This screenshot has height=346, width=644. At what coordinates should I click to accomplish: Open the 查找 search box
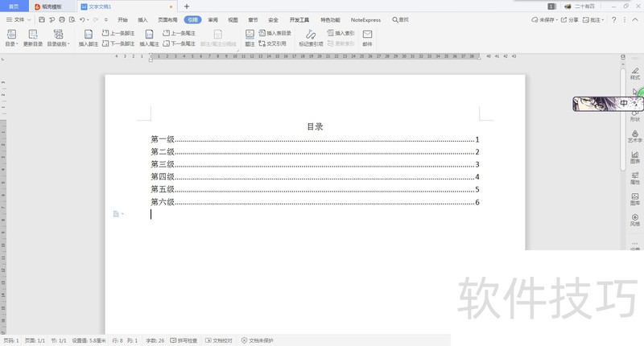click(400, 19)
